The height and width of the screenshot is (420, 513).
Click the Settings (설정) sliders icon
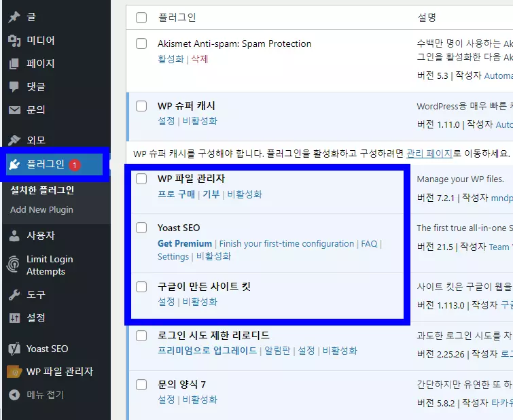[14, 318]
